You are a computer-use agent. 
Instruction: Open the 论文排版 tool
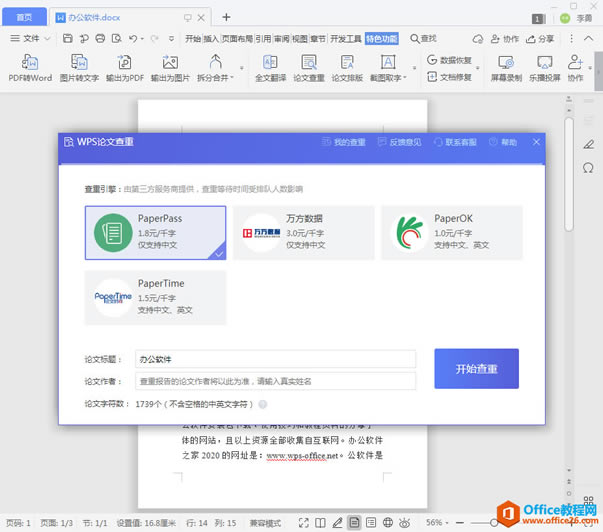pyautogui.click(x=347, y=68)
